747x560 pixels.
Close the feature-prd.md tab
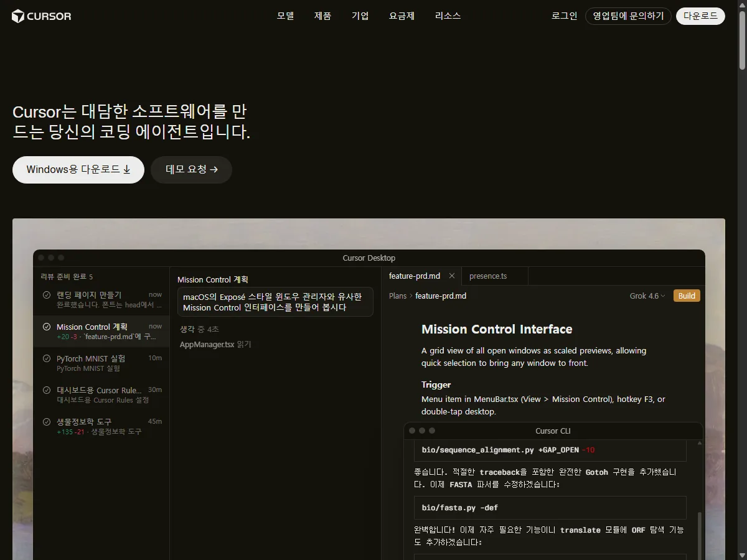point(452,276)
